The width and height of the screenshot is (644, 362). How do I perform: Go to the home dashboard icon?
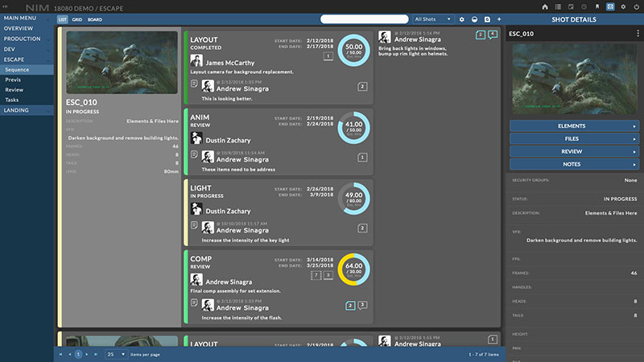click(545, 7)
